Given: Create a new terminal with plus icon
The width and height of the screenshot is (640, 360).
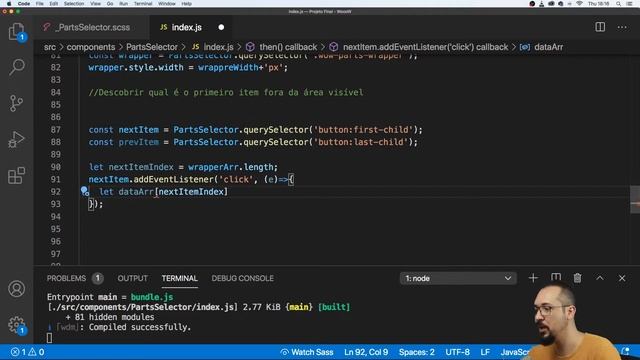Looking at the screenshot, I should [x=533, y=278].
